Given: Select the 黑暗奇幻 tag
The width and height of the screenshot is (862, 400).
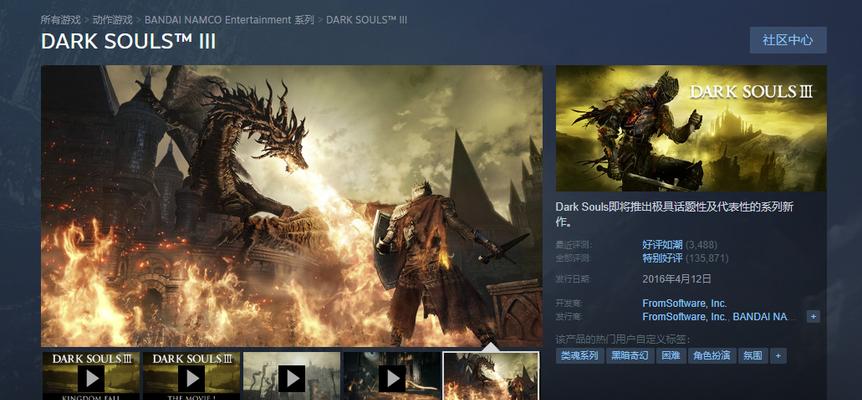Looking at the screenshot, I should 631,355.
